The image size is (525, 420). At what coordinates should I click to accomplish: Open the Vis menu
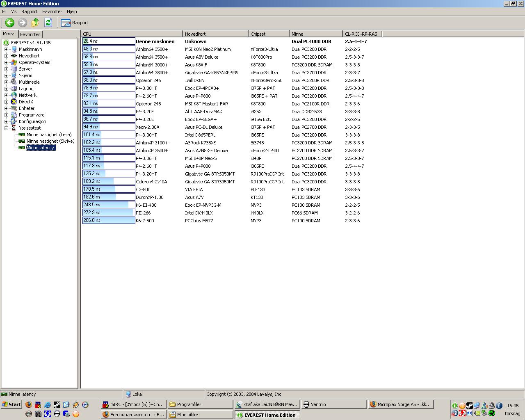[14, 11]
